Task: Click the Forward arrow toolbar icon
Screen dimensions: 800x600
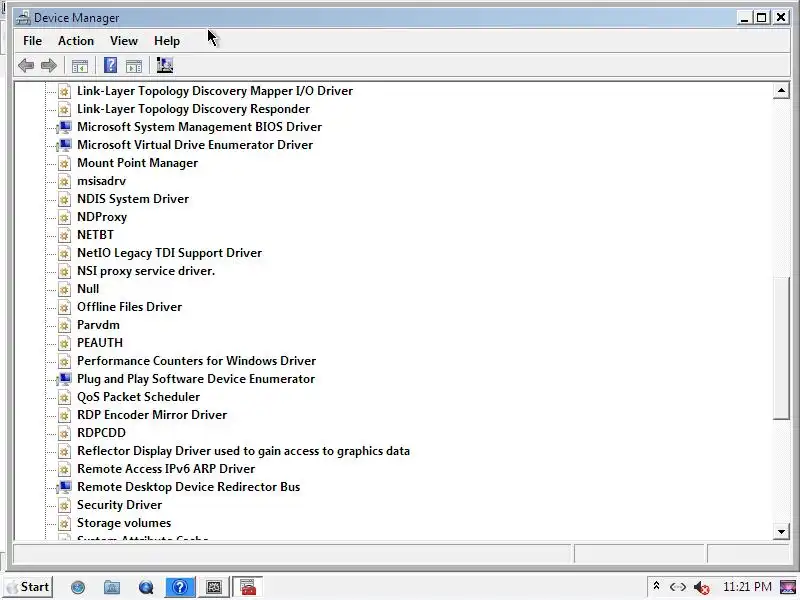Action: point(48,65)
